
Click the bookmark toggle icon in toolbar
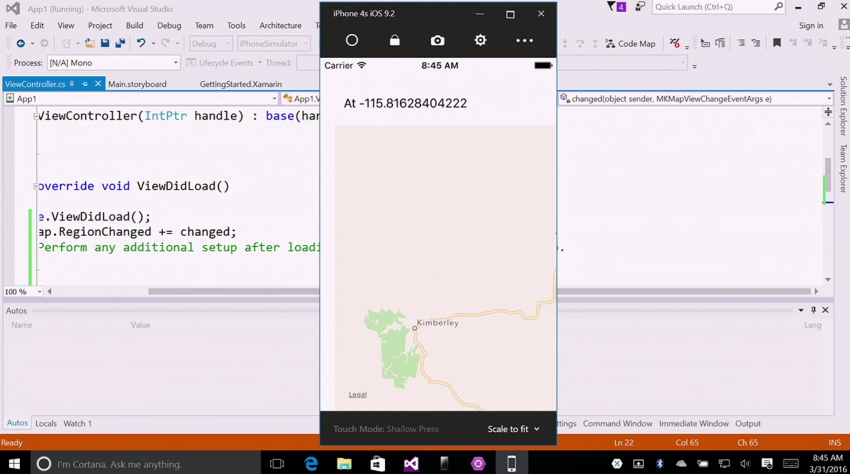[777, 43]
